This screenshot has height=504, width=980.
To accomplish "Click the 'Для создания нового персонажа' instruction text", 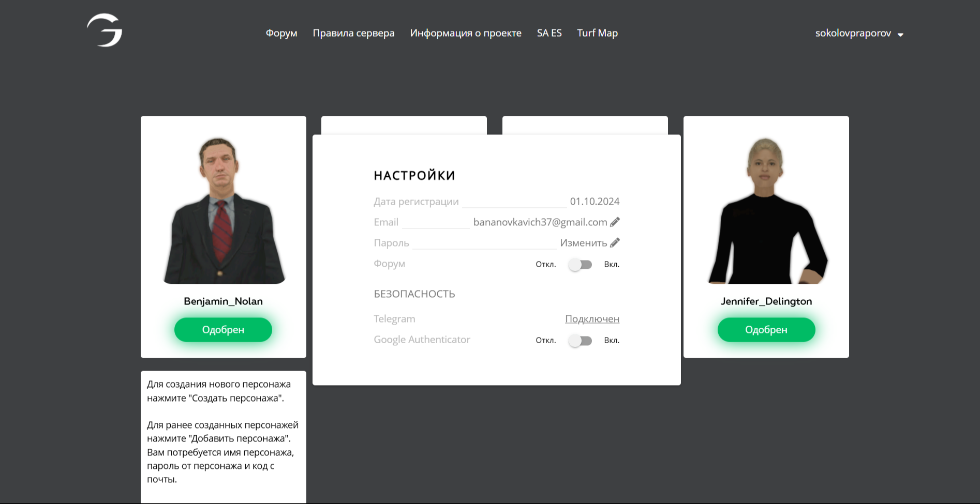I will click(x=219, y=391).
